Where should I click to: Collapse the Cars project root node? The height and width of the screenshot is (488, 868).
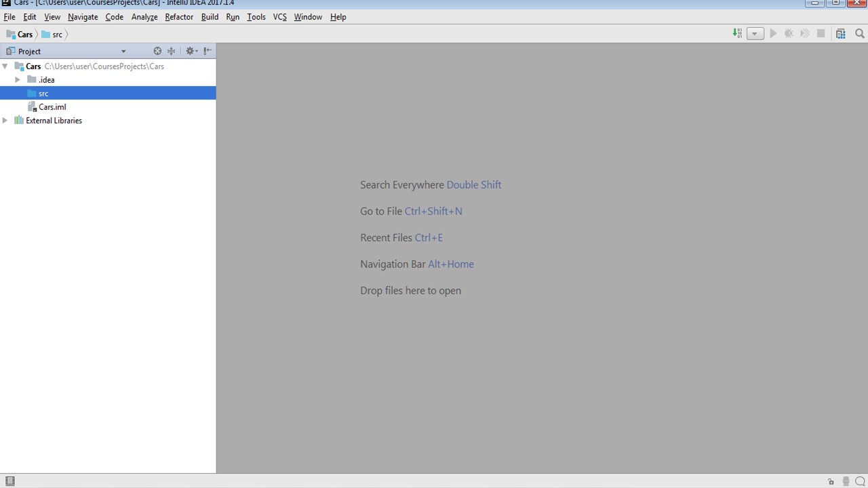5,66
